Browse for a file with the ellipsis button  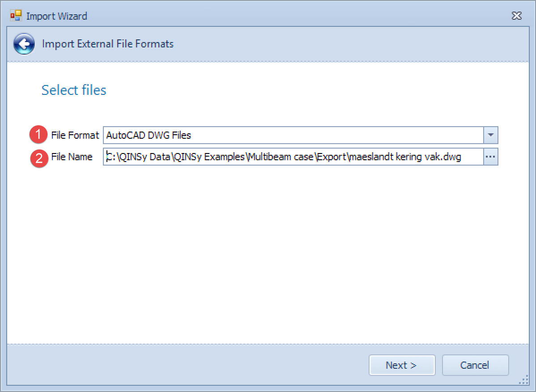pyautogui.click(x=490, y=157)
